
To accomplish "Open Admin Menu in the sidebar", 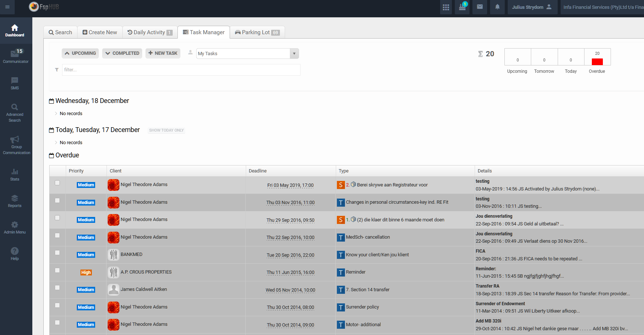I will pos(15,228).
